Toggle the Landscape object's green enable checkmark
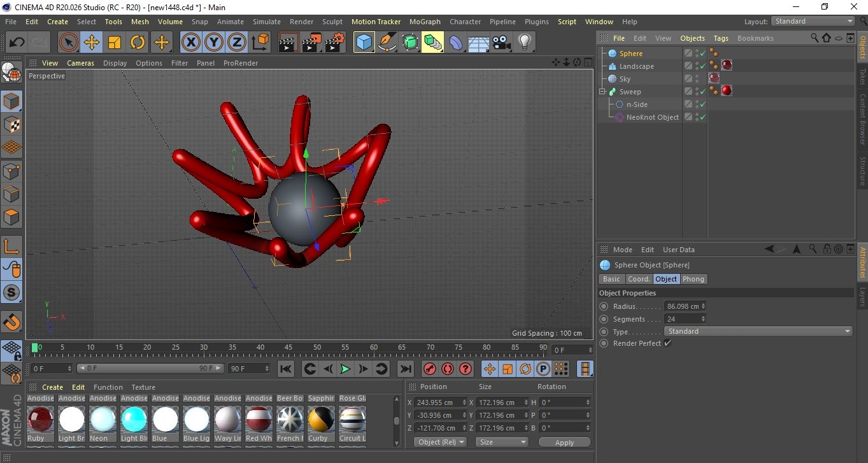The height and width of the screenshot is (463, 868). 703,66
